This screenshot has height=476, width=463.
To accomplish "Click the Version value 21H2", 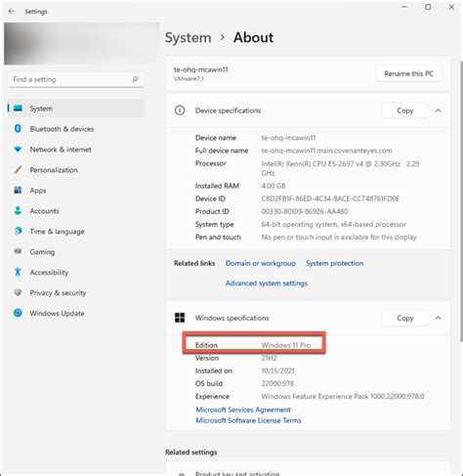I will pyautogui.click(x=269, y=358).
